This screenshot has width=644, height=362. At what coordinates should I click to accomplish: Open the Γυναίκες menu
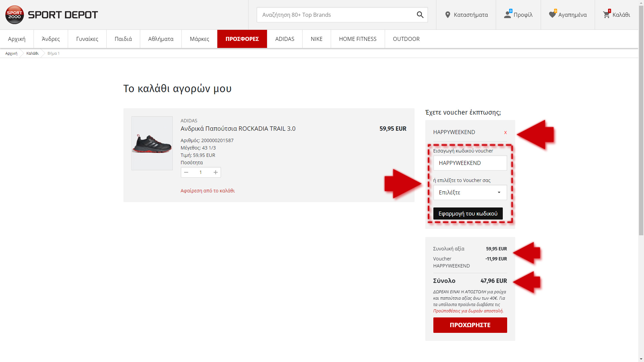(87, 39)
